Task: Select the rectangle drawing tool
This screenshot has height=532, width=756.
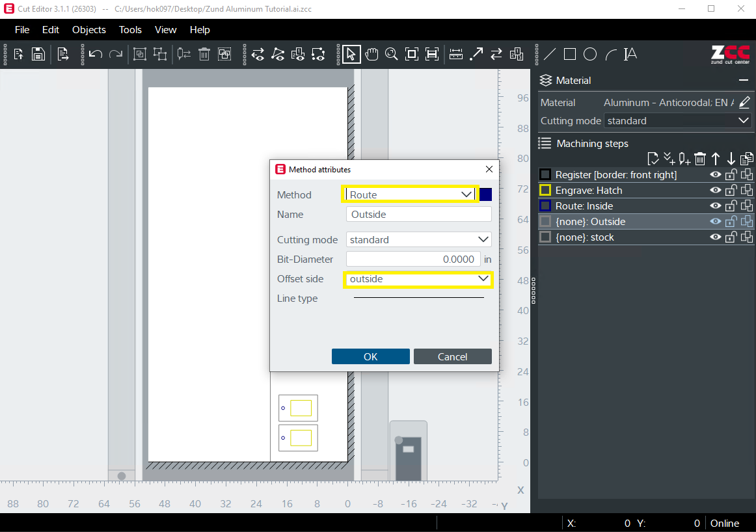Action: [x=570, y=55]
